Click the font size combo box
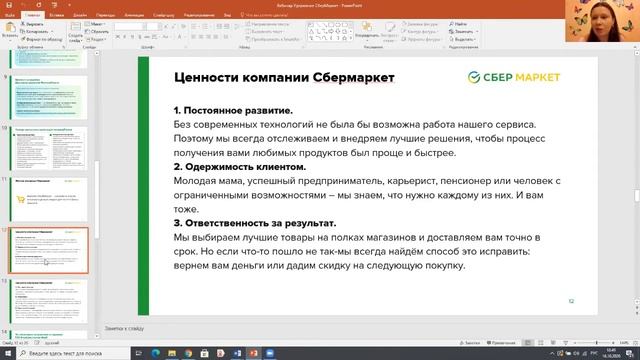 coord(152,27)
